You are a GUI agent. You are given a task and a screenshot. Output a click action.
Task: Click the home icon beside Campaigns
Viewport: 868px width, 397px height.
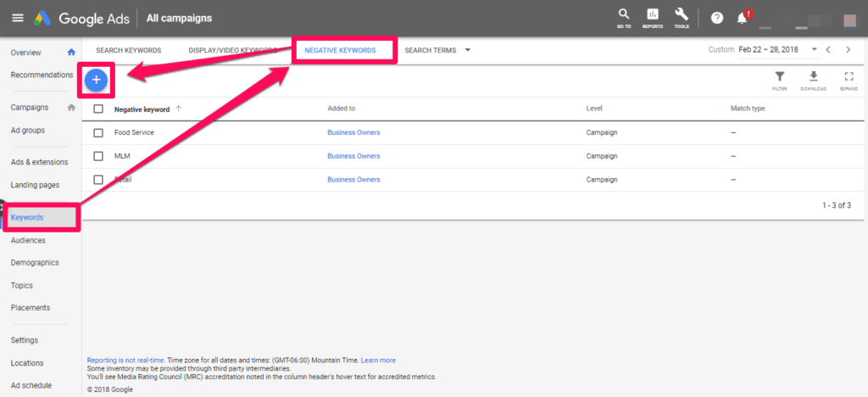coord(71,108)
